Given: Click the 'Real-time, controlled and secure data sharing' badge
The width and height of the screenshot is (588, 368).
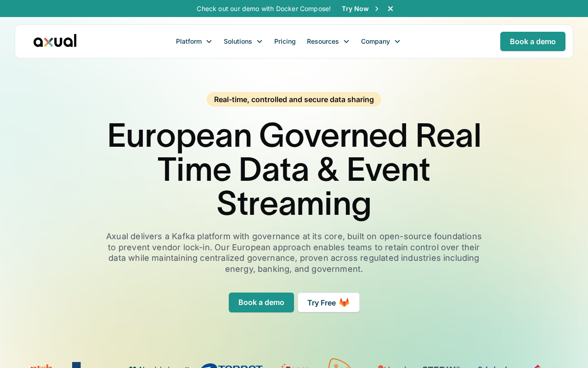Looking at the screenshot, I should [x=294, y=99].
